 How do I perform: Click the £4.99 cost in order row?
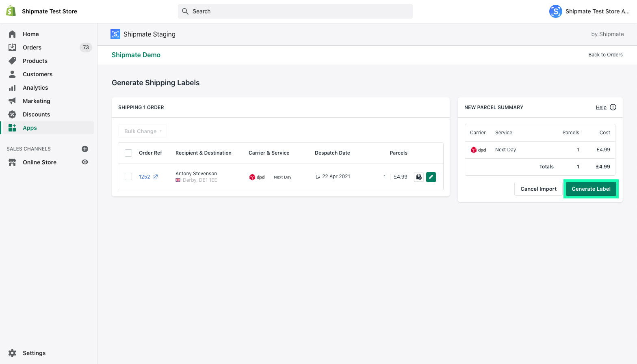pyautogui.click(x=401, y=177)
